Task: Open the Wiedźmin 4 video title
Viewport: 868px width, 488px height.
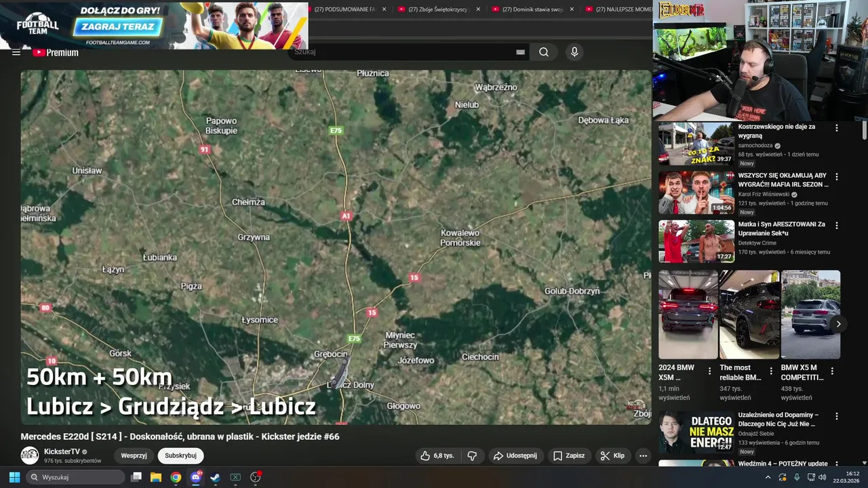Action: coord(783,464)
